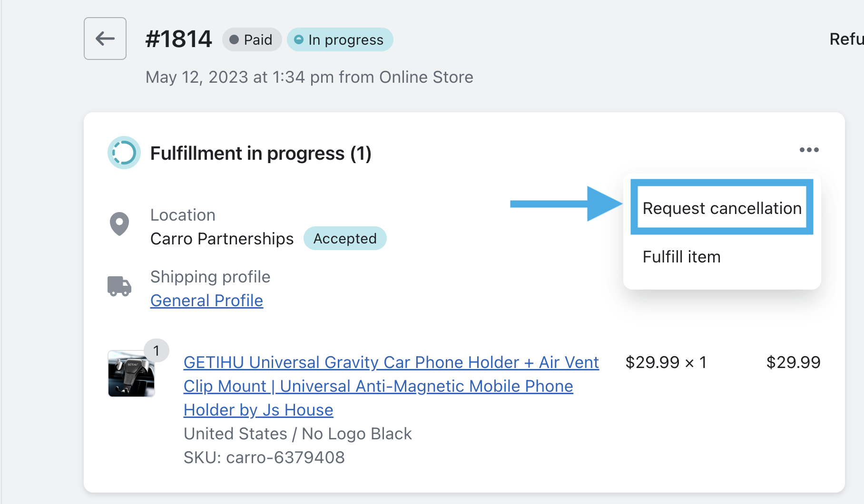The height and width of the screenshot is (504, 864).
Task: Click the Accepted badge beside Carro Partnerships
Action: [344, 238]
